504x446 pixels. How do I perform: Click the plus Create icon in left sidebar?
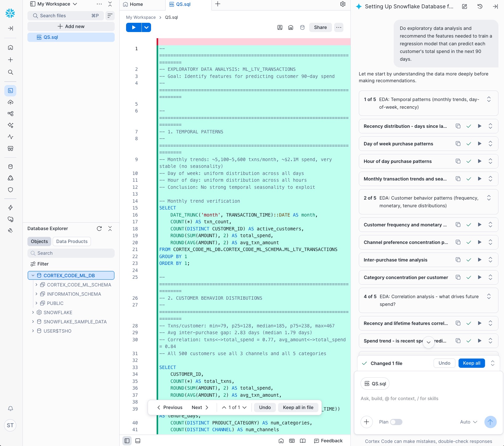pyautogui.click(x=10, y=60)
